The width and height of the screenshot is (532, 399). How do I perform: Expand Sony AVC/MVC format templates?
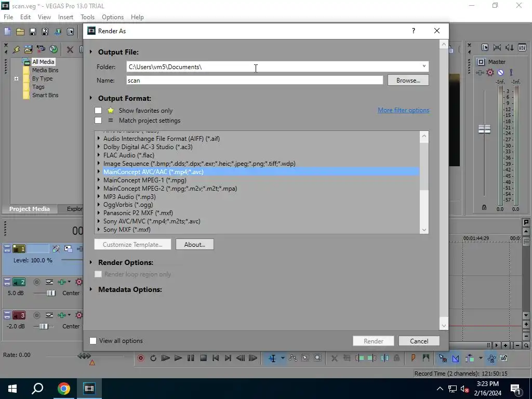tap(99, 221)
